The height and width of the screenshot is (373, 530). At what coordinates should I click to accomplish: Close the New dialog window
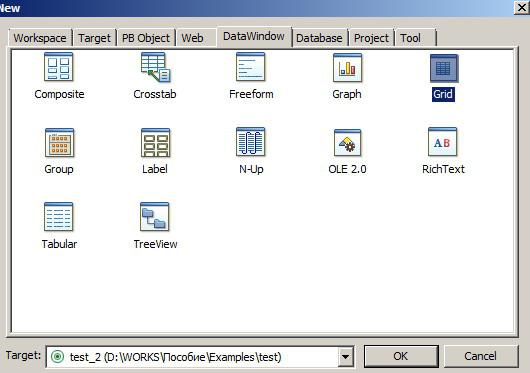[522, 7]
